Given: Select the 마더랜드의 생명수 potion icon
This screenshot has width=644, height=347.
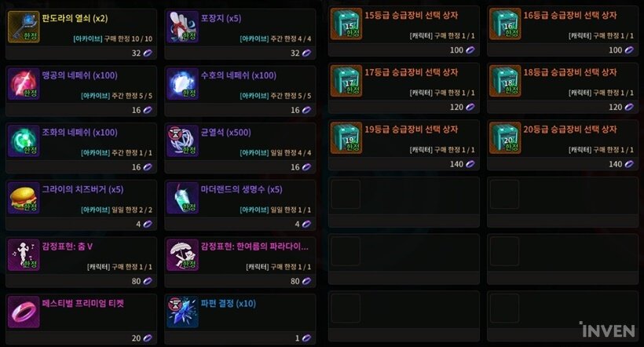Looking at the screenshot, I should coord(182,198).
